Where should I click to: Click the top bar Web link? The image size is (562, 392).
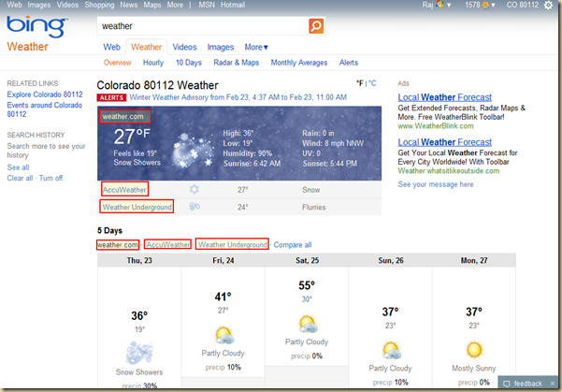pos(14,5)
